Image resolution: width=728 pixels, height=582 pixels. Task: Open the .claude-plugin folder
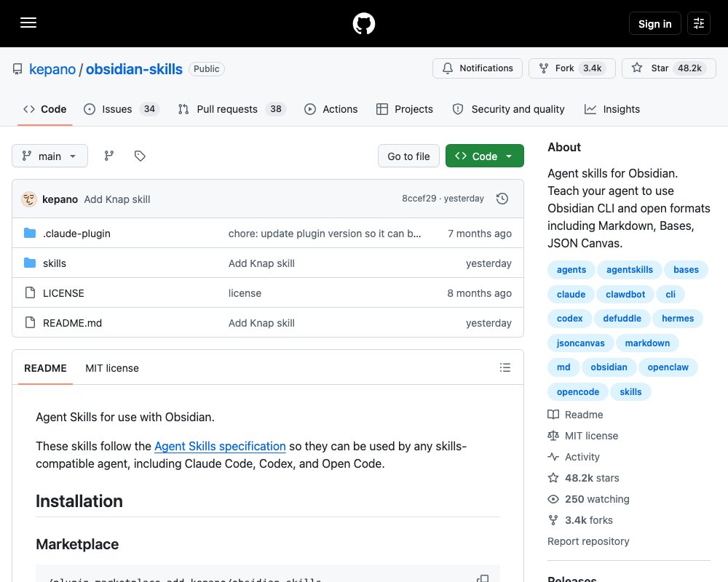[76, 234]
